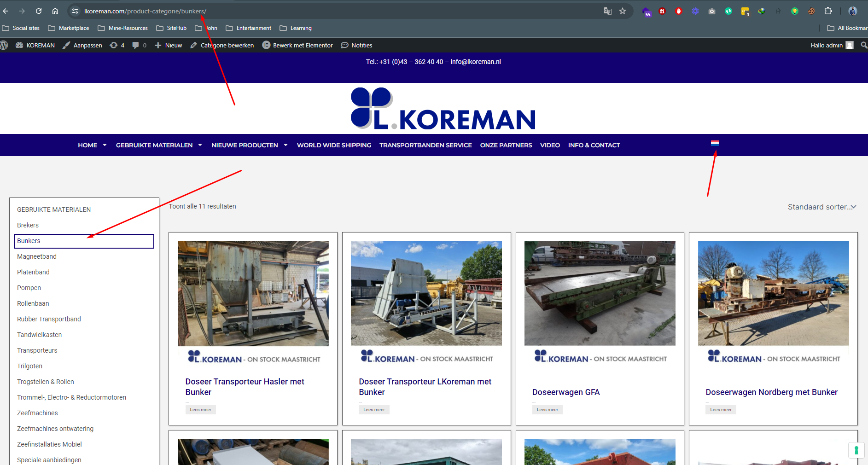This screenshot has height=465, width=868.
Task: Open the Entertainment bookmark folder
Action: point(249,28)
